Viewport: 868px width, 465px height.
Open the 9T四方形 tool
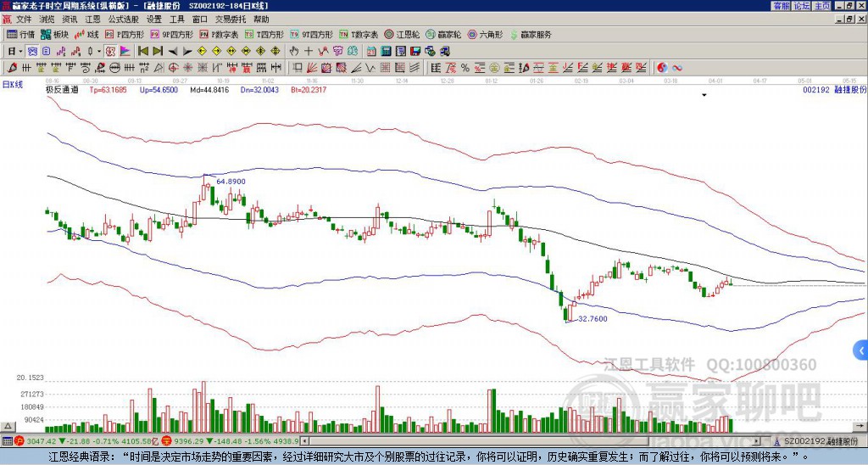[311, 34]
